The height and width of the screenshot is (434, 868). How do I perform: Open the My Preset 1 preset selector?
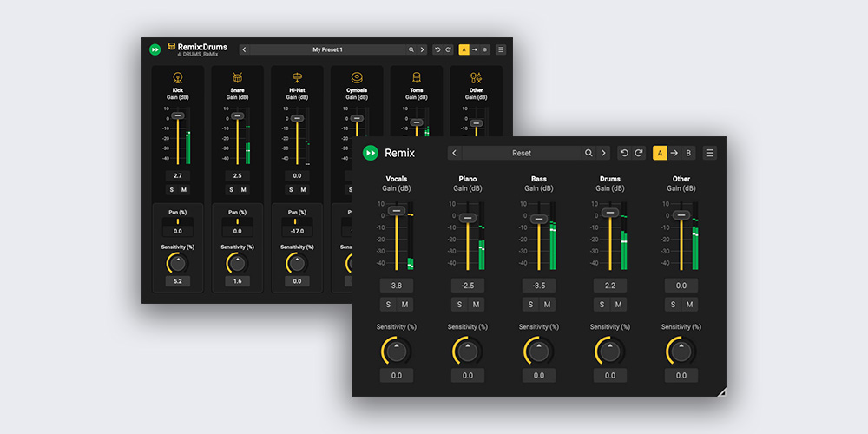(328, 49)
